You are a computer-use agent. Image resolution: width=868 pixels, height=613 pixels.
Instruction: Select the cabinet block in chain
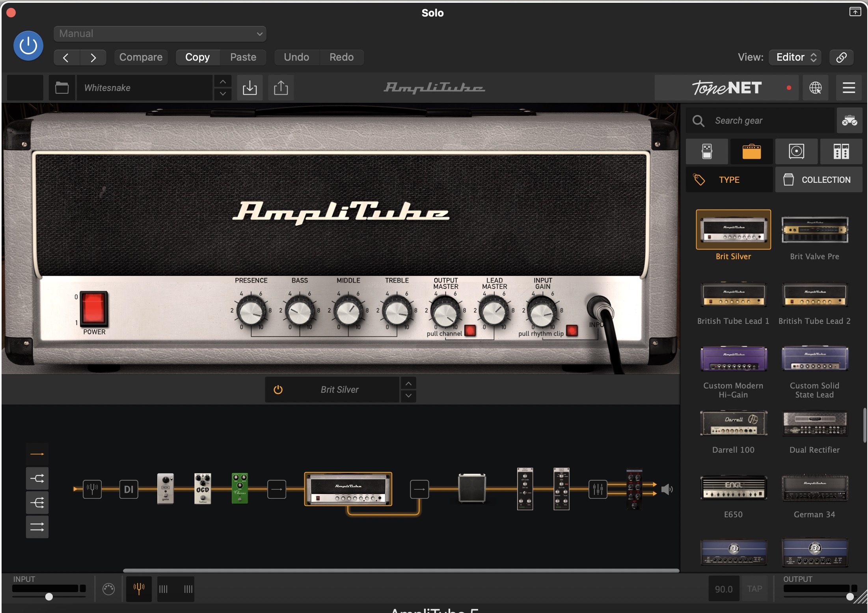click(472, 489)
